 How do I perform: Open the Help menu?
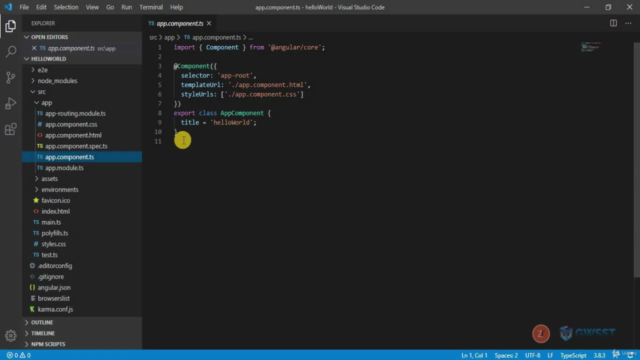[x=176, y=7]
